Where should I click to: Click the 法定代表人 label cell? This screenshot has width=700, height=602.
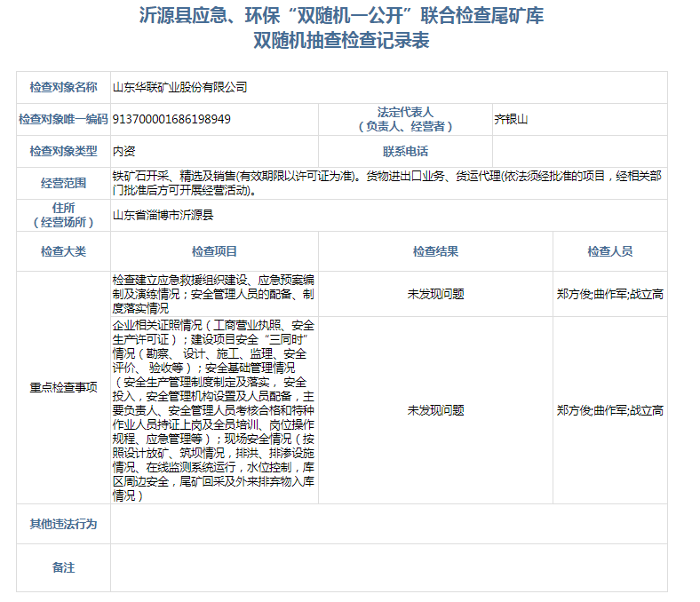pos(404,119)
